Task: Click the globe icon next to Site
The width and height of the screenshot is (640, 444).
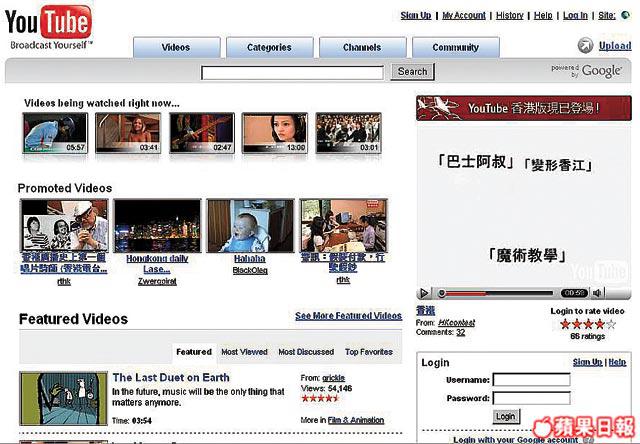Action: [625, 15]
